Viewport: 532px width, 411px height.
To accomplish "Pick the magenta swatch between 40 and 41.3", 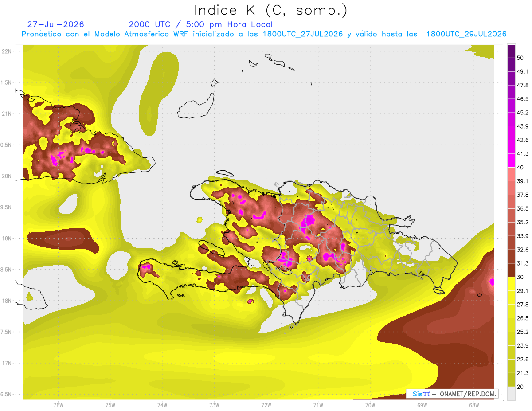I will click(512, 160).
